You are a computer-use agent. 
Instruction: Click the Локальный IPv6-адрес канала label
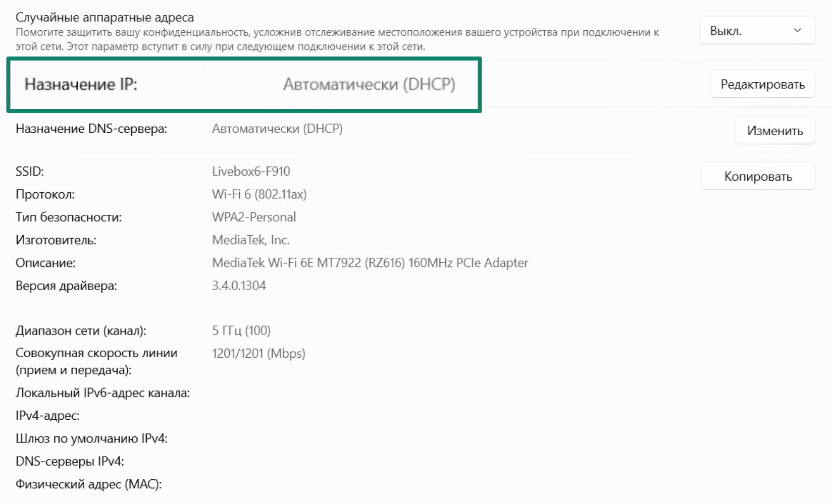click(103, 393)
